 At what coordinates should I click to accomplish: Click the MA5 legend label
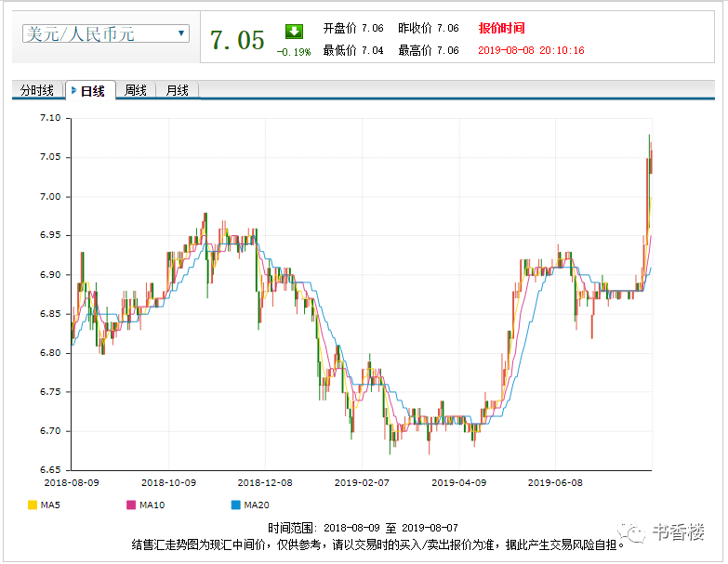coord(50,505)
